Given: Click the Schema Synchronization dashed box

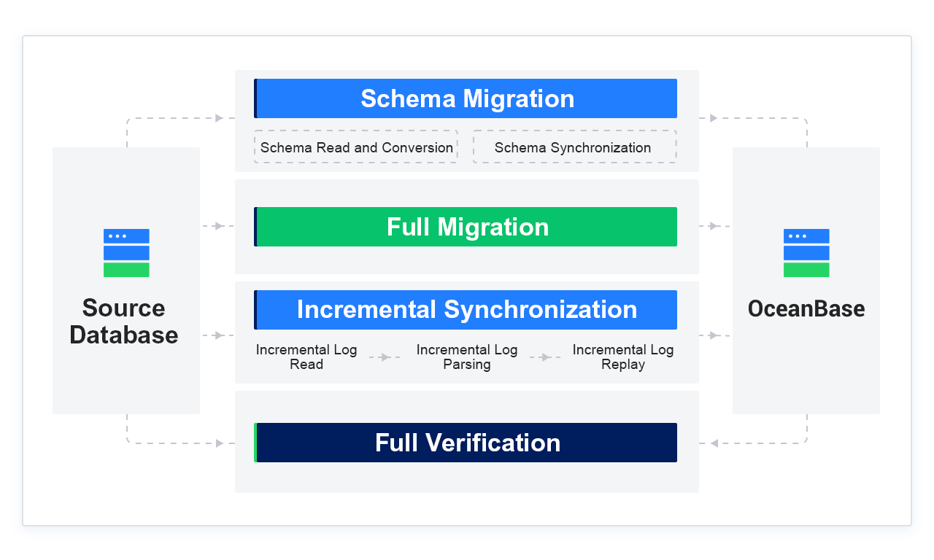Looking at the screenshot, I should pos(574,147).
